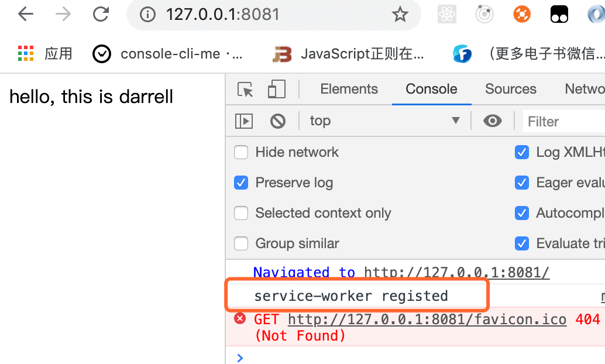The width and height of the screenshot is (605, 364).
Task: Create a live expression using the eye icon
Action: 493,121
